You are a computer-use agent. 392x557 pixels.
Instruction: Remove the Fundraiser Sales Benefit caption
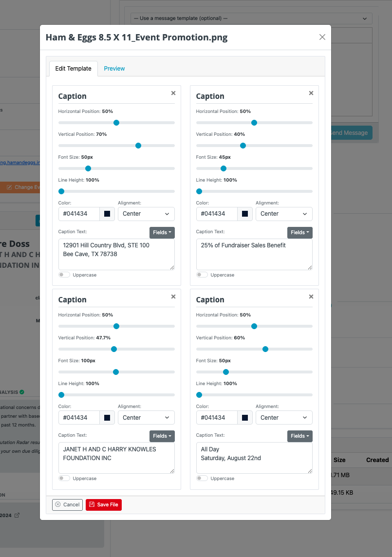pos(311,93)
